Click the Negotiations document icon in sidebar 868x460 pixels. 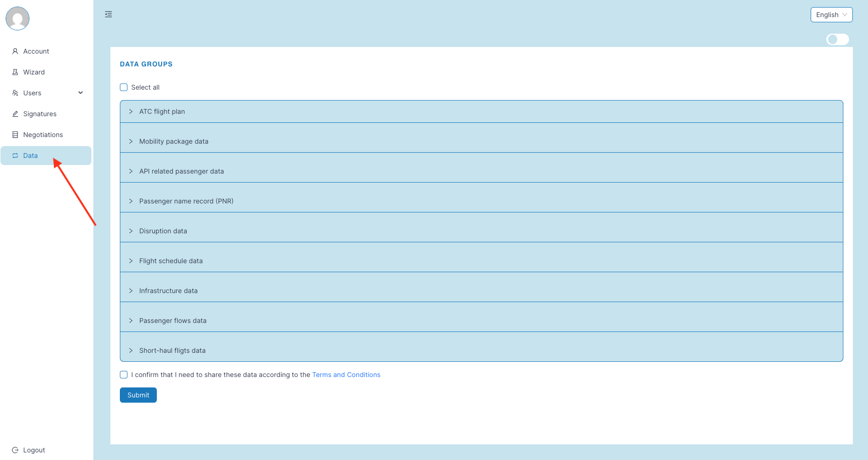[x=15, y=134]
